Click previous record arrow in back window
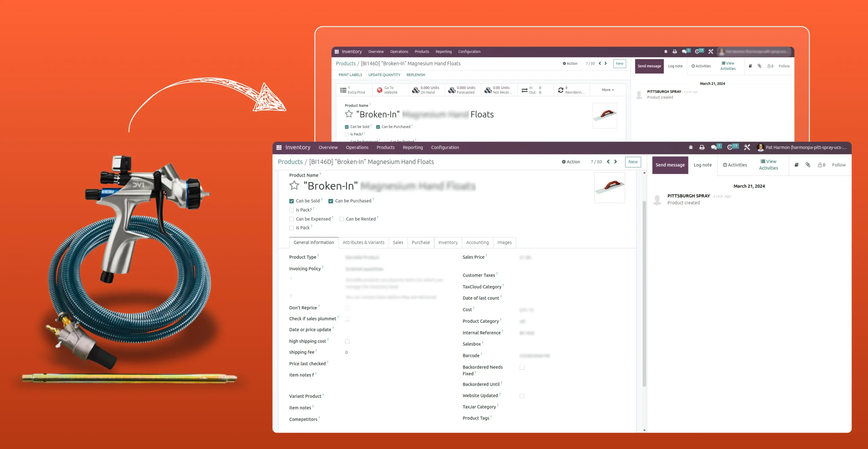 pyautogui.click(x=600, y=63)
